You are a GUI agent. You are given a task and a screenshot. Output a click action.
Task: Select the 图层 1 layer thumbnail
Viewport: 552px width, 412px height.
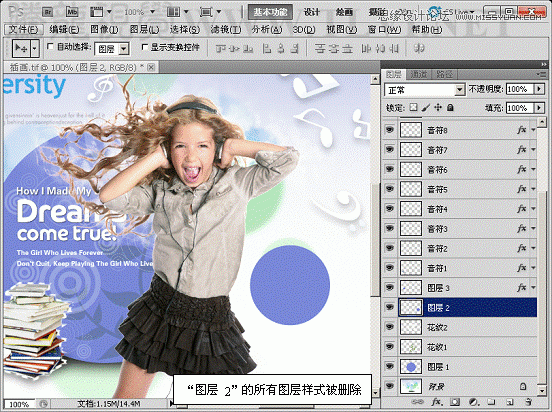[411, 367]
